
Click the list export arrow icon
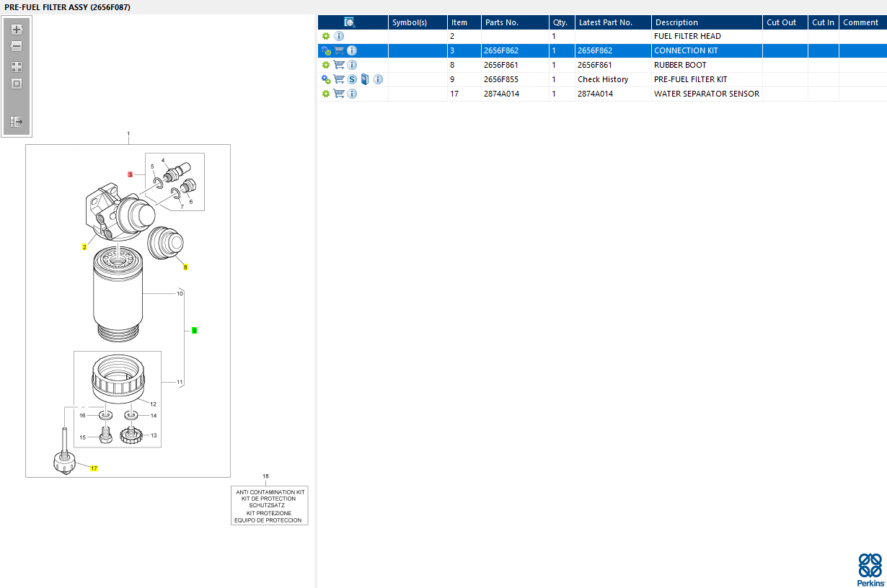(x=17, y=122)
